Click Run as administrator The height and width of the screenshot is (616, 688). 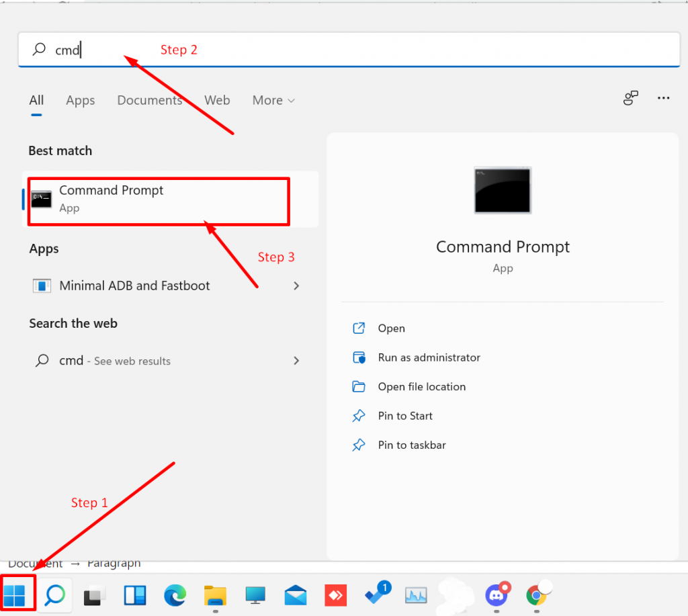[x=429, y=357]
